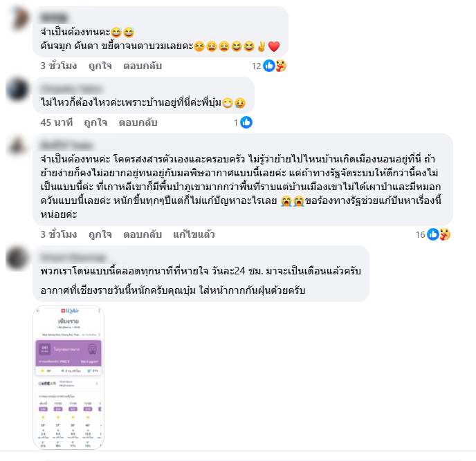
Task: Click ถูกใจ under the first comment
Action: coord(100,66)
